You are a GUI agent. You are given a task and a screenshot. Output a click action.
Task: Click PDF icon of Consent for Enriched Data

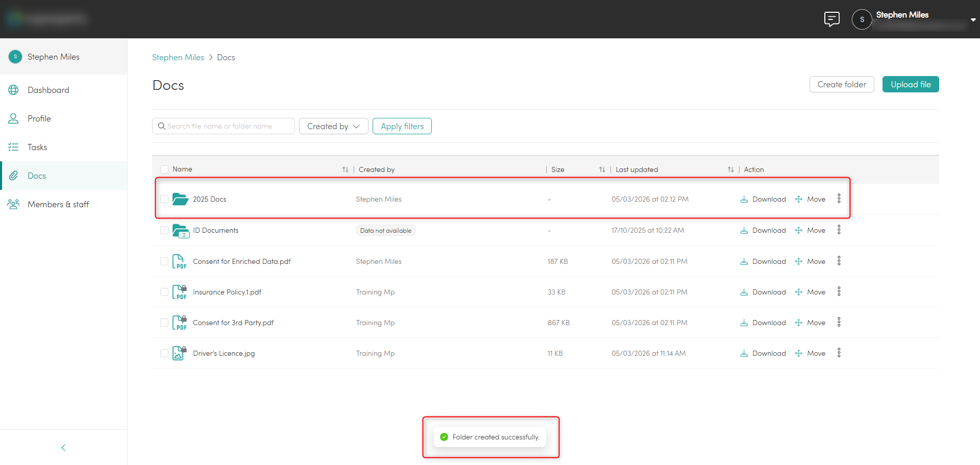[x=180, y=261]
